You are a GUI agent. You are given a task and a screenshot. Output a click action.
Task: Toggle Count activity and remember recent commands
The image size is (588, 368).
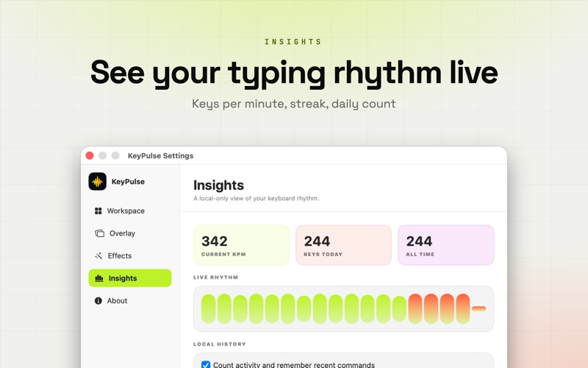tap(206, 364)
